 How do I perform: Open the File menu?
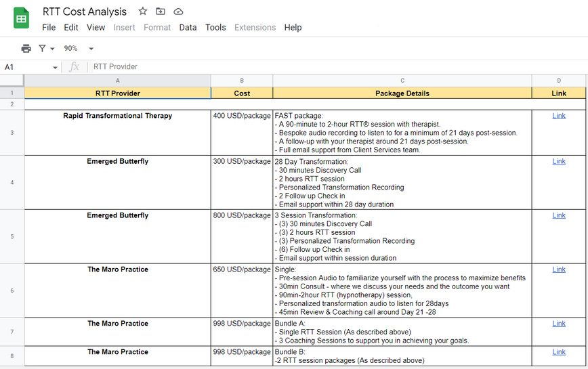[x=49, y=28]
